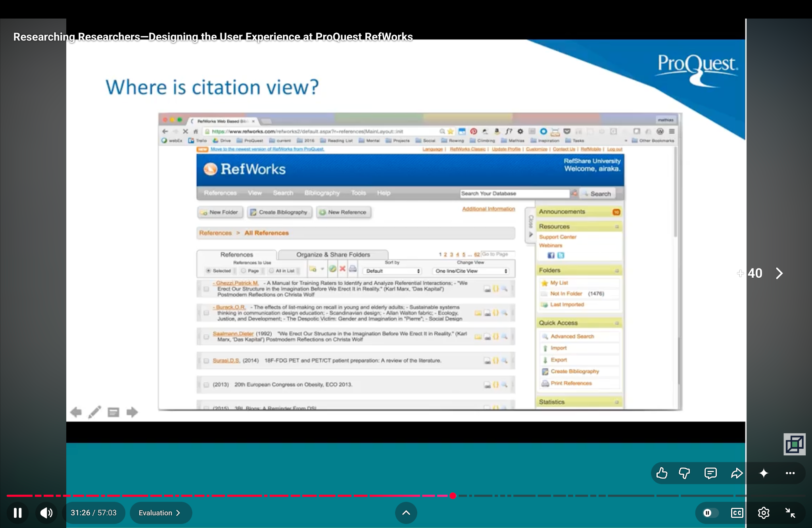Click the Create Bibliography button
The width and height of the screenshot is (812, 528).
(x=279, y=212)
